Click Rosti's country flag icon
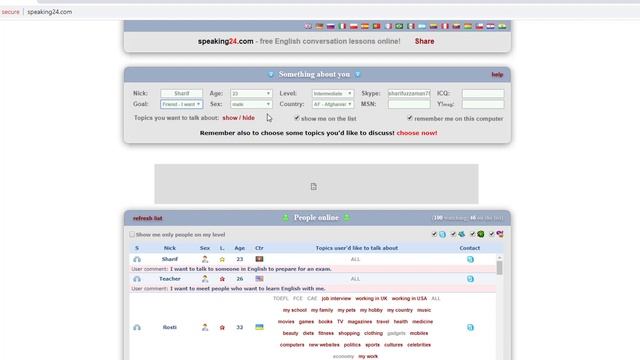 click(x=259, y=327)
